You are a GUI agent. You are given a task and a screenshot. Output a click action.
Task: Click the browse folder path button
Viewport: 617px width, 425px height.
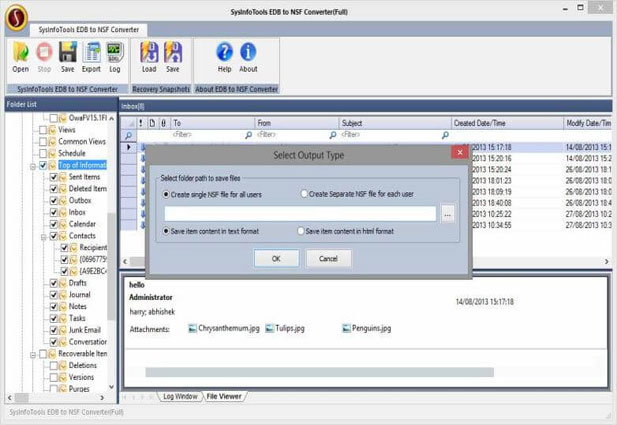tap(447, 214)
